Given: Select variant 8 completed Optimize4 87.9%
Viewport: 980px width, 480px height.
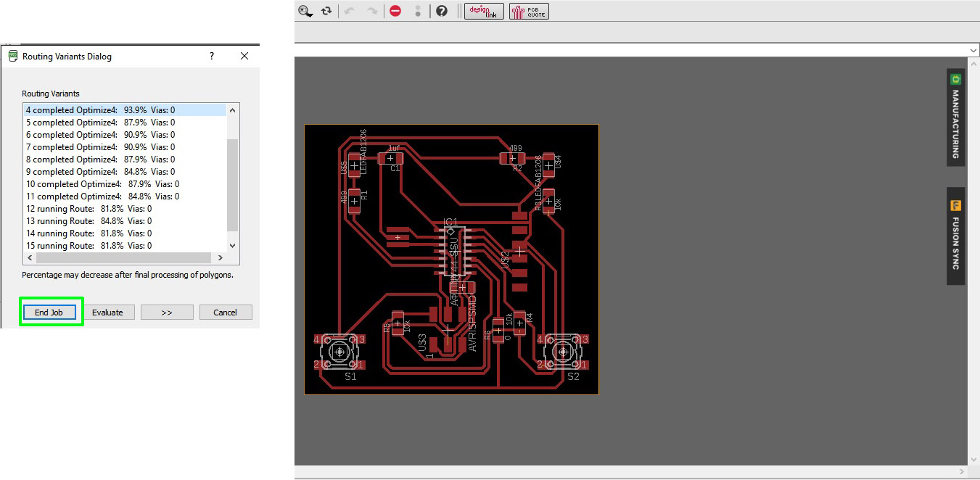Looking at the screenshot, I should point(124,160).
